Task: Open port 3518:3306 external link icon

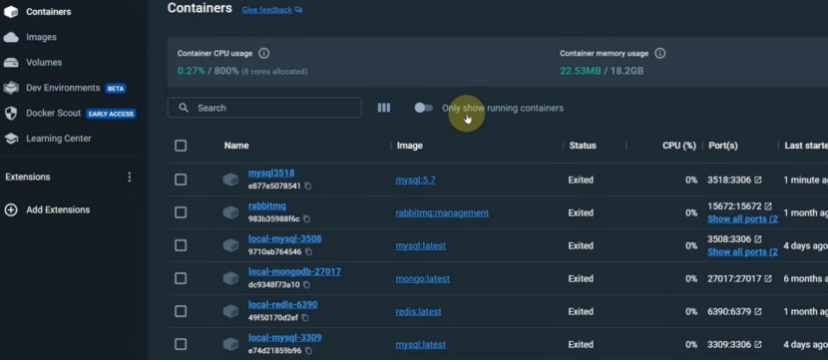Action: [758, 180]
